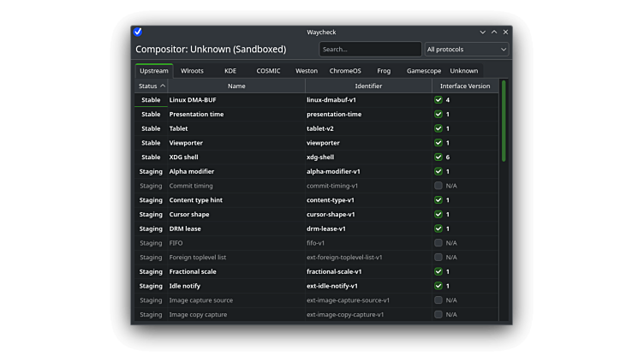Close the Waycheck window

point(505,32)
